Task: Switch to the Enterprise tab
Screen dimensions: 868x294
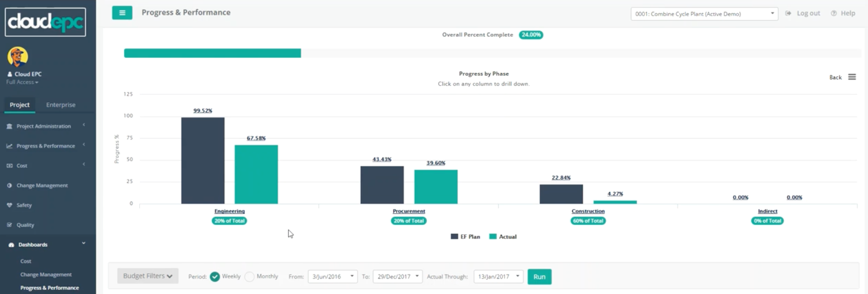Action: [61, 105]
